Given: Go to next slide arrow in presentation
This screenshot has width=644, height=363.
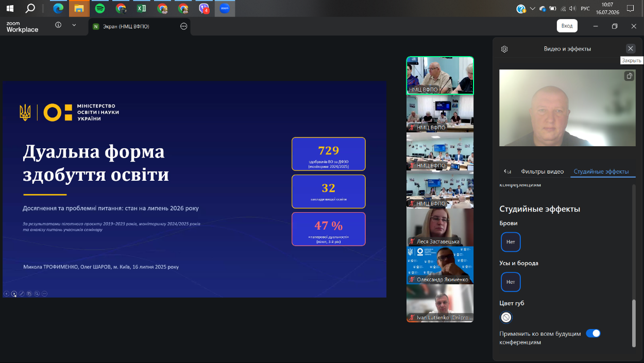Looking at the screenshot, I should (x=14, y=293).
